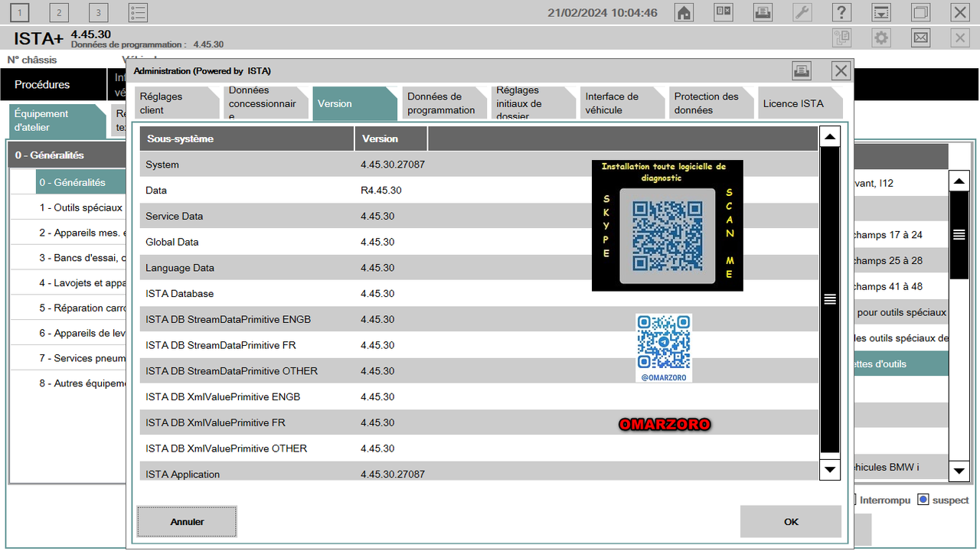Select the ISTA Database row
Viewport: 980px width, 551px height.
tap(479, 294)
